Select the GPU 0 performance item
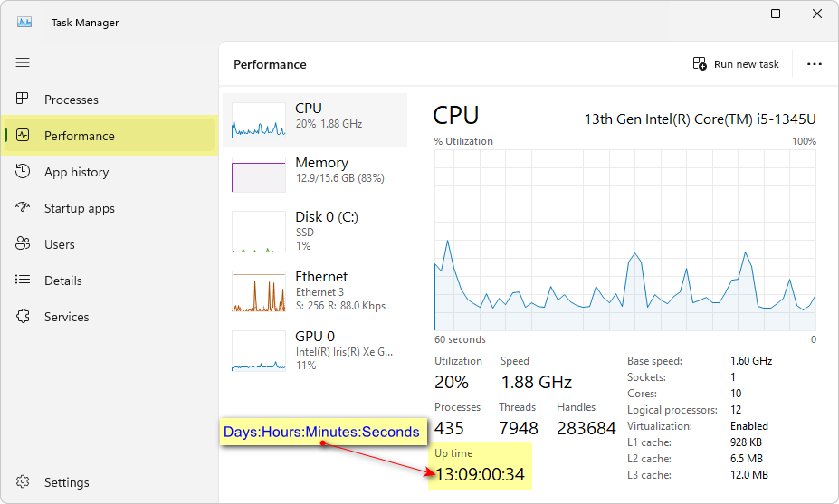 (314, 350)
